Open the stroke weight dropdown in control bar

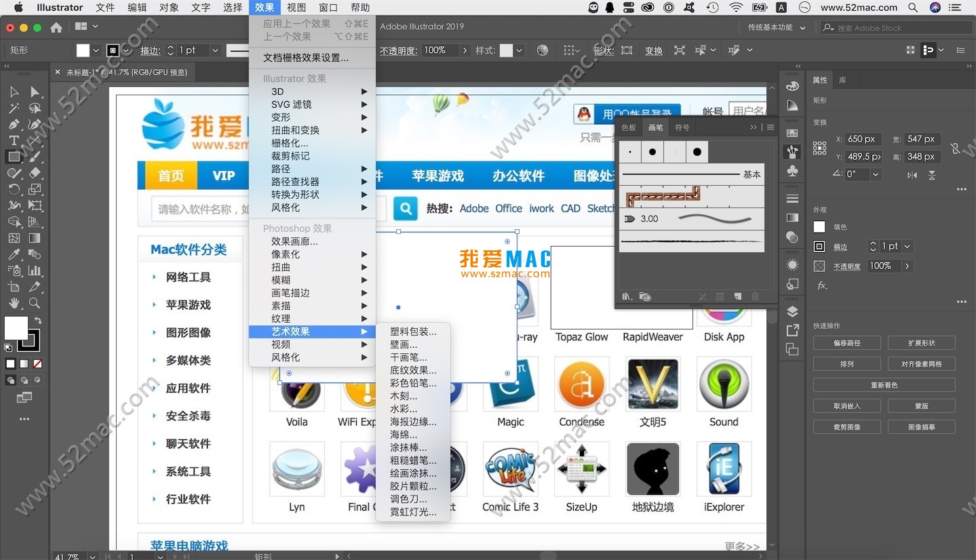[215, 50]
